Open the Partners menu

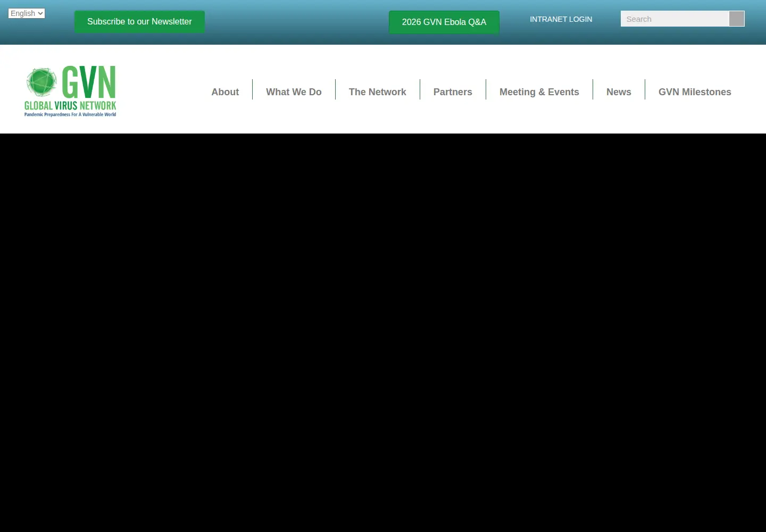tap(453, 92)
